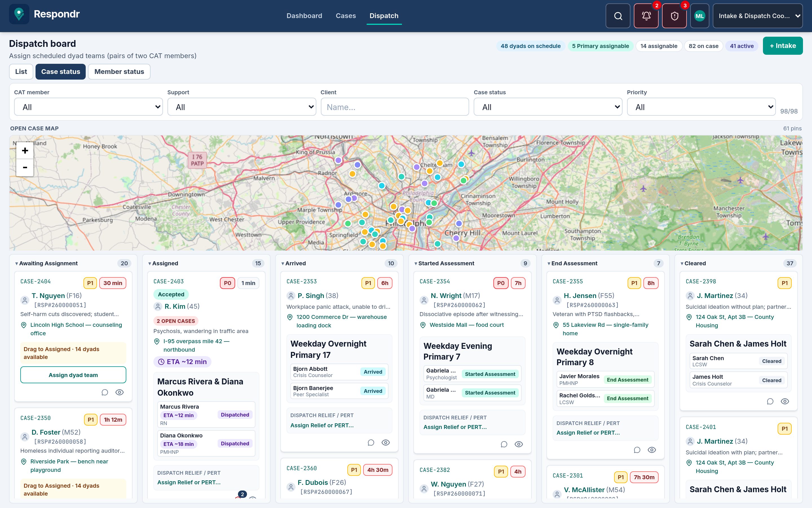Toggle watch eye on CASE-2354
The height and width of the screenshot is (508, 812).
(519, 444)
